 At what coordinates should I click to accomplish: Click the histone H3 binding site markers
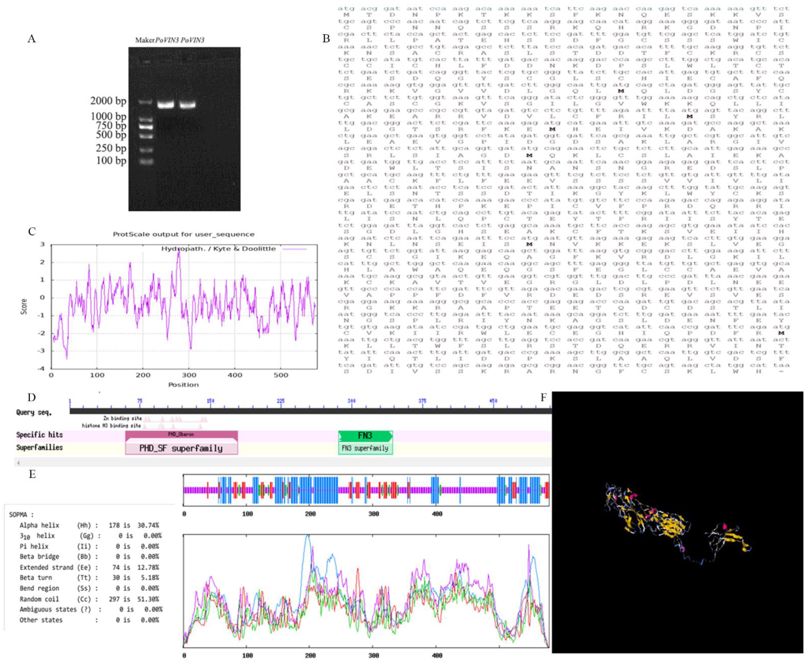[173, 426]
